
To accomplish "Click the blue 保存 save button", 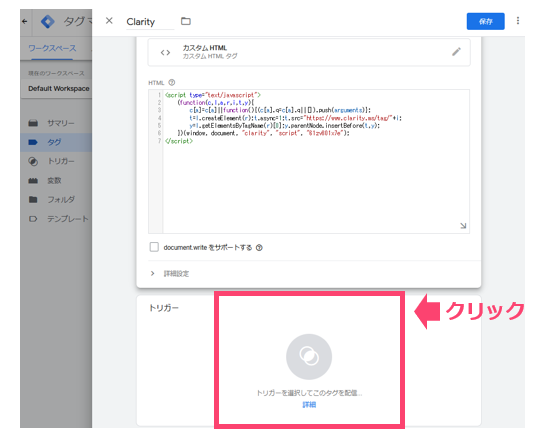I will pos(485,21).
